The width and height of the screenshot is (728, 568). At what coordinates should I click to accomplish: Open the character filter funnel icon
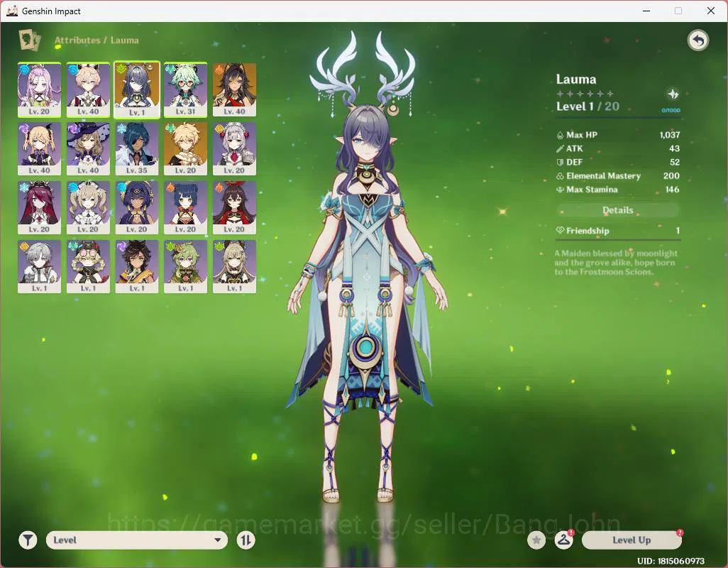click(28, 540)
